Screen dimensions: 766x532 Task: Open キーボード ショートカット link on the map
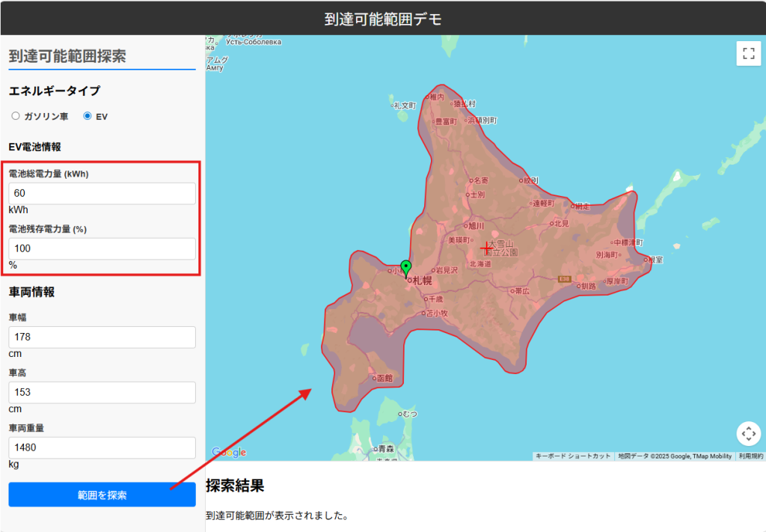point(573,456)
